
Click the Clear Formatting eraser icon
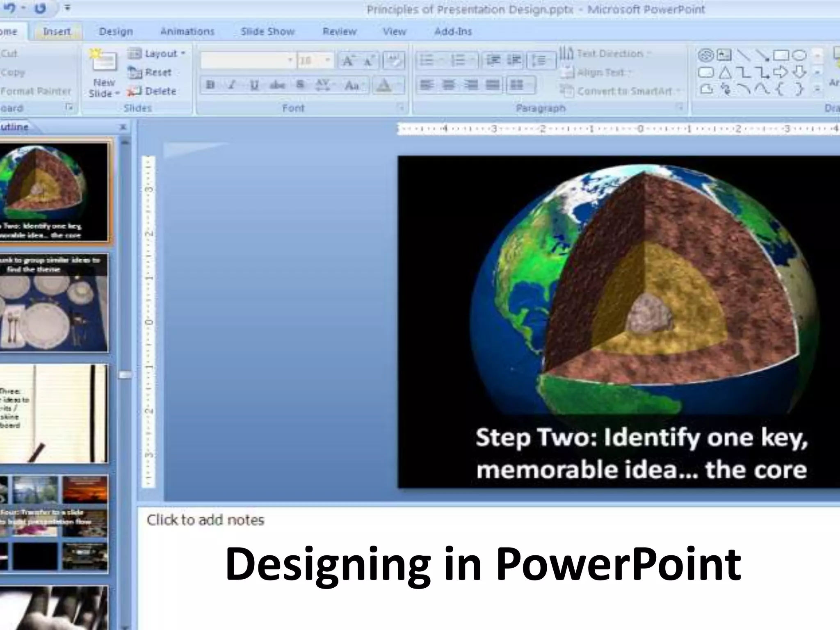click(394, 61)
